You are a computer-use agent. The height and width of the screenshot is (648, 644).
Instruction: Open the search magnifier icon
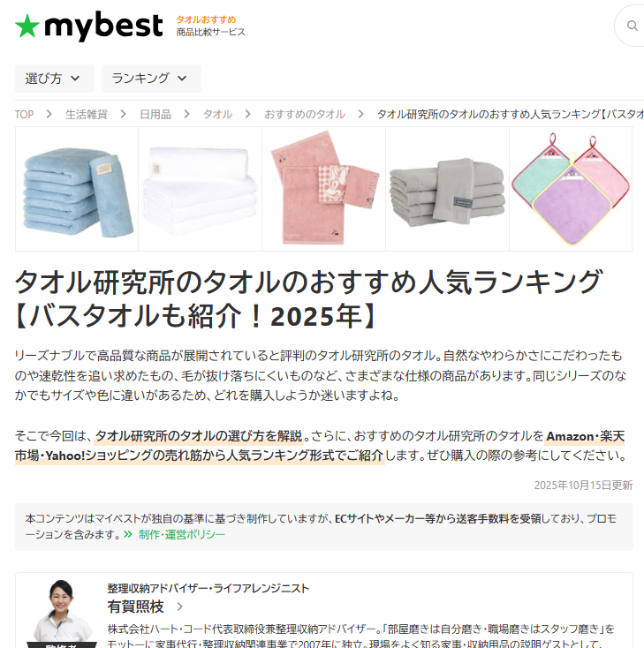pos(632,26)
